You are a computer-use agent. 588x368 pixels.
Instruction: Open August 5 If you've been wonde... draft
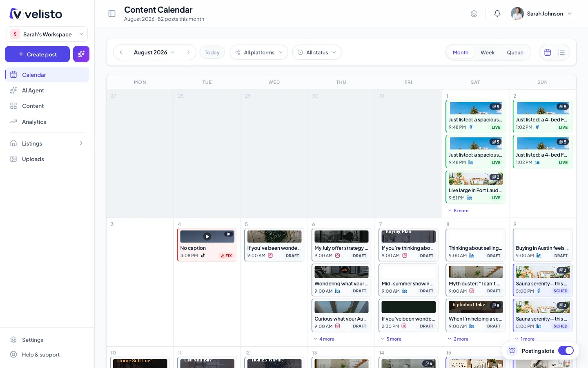[x=274, y=245]
